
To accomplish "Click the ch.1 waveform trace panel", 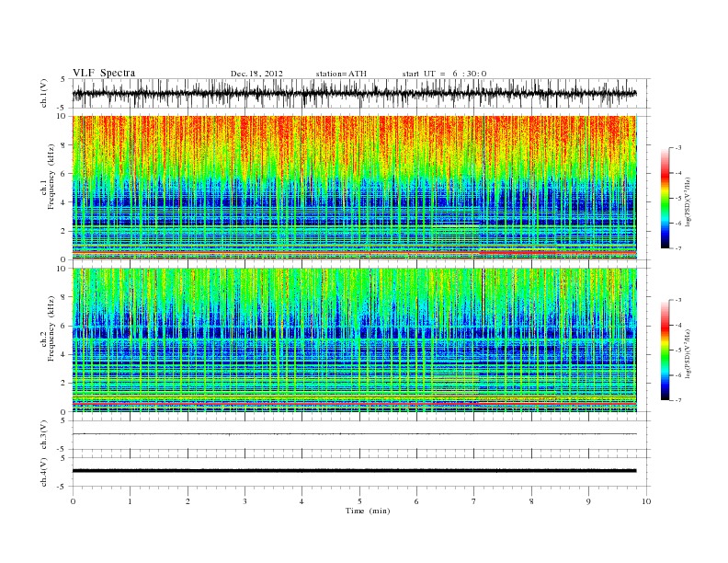I will (361, 93).
